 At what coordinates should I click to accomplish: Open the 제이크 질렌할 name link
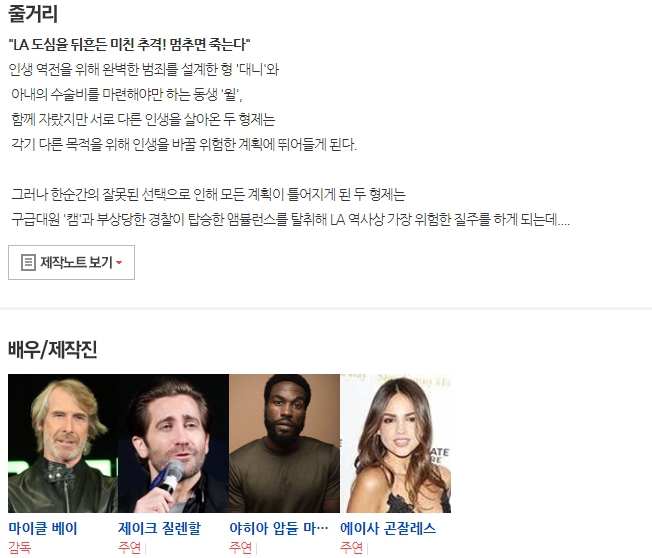160,528
